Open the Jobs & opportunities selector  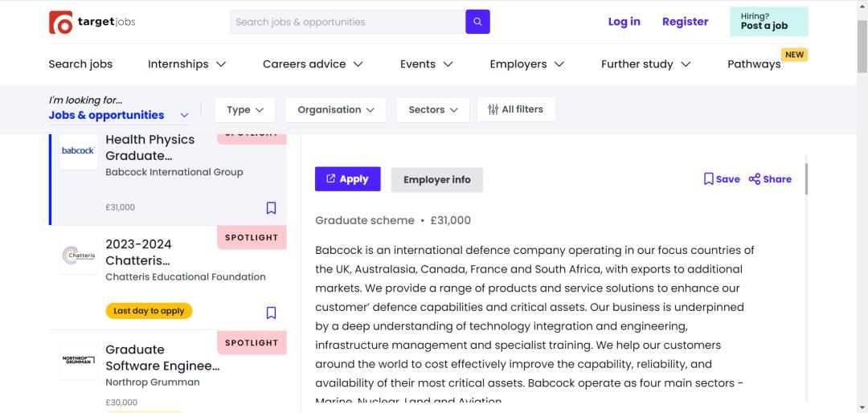pos(119,115)
